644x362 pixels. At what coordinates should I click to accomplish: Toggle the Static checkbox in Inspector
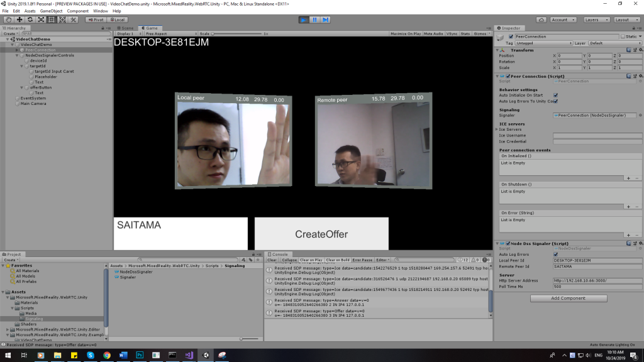pyautogui.click(x=623, y=36)
